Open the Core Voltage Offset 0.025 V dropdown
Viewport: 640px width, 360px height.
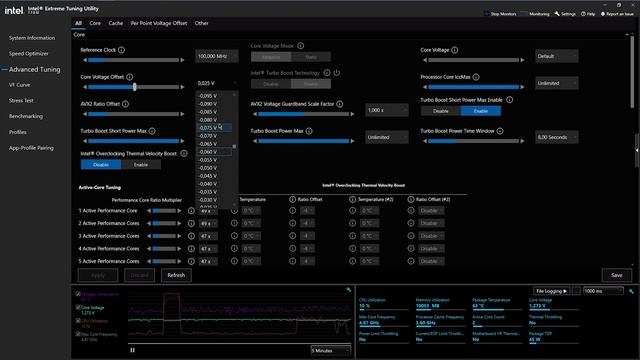(217, 83)
